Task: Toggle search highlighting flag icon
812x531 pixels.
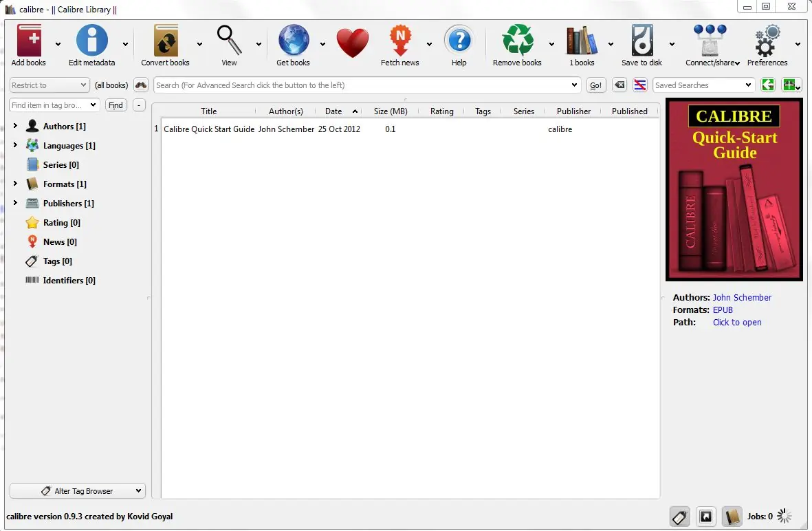Action: click(x=640, y=85)
